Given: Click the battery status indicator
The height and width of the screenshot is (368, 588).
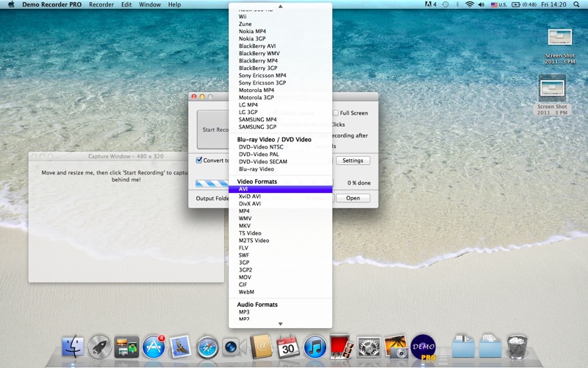Looking at the screenshot, I should point(523,4).
